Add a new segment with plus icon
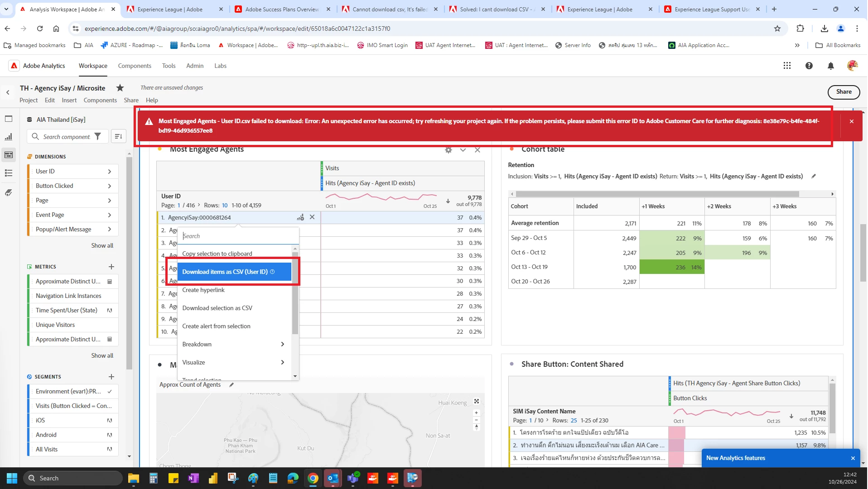868x489 pixels. 111,377
